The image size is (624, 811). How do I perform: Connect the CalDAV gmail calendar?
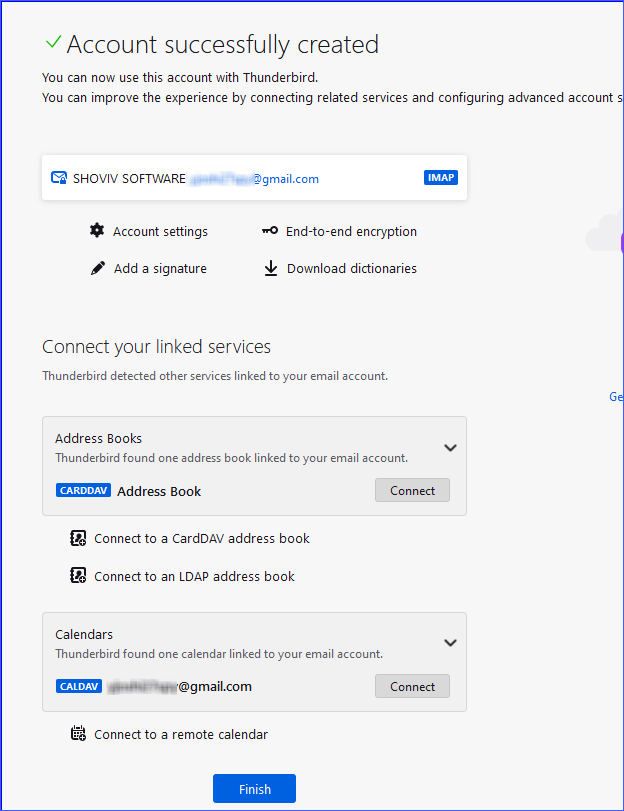[x=412, y=686]
